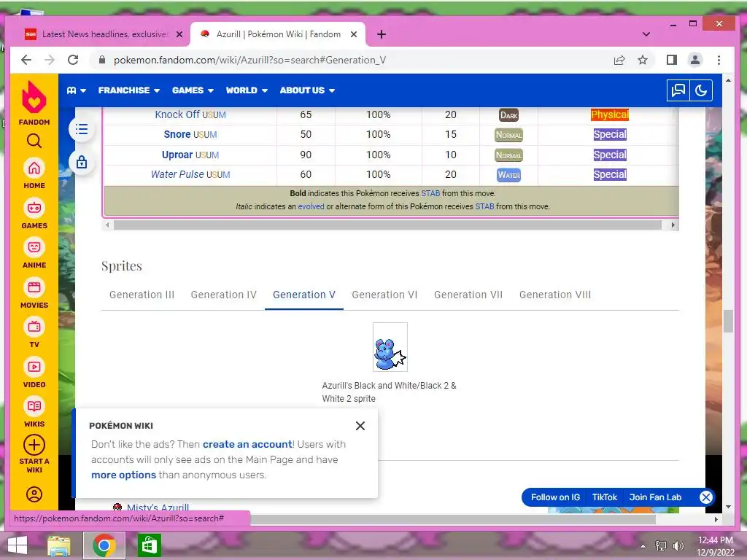Switch to Generation III sprites tab
747x560 pixels.
pos(142,295)
